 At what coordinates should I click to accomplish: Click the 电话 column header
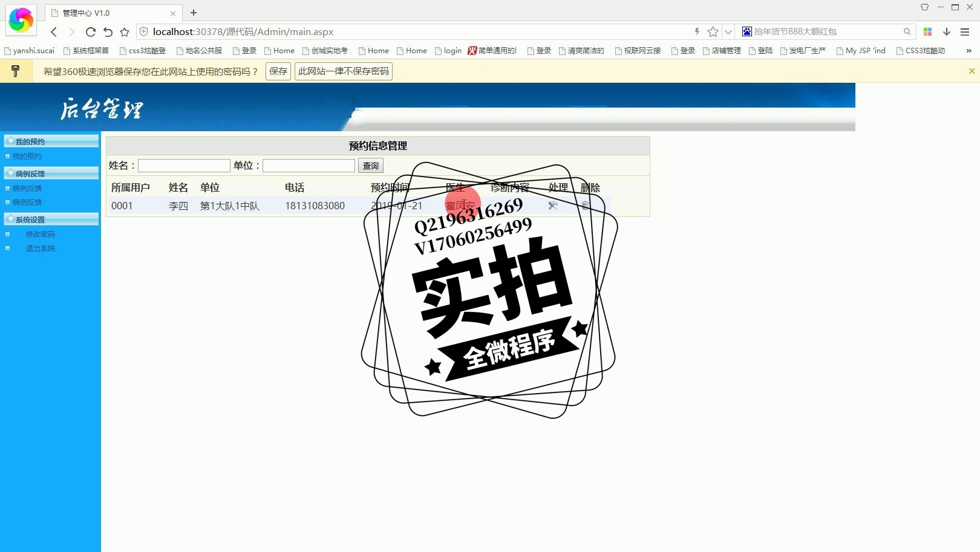[295, 187]
